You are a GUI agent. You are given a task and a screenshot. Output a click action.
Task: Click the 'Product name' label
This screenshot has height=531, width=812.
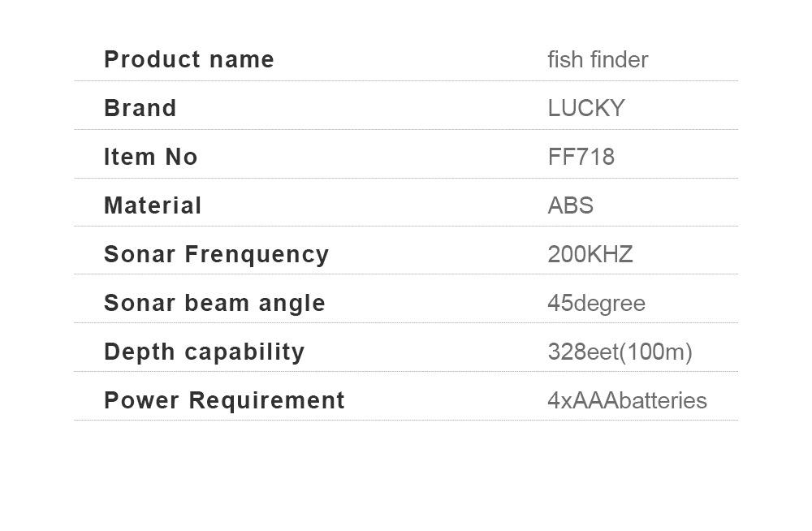tap(189, 59)
